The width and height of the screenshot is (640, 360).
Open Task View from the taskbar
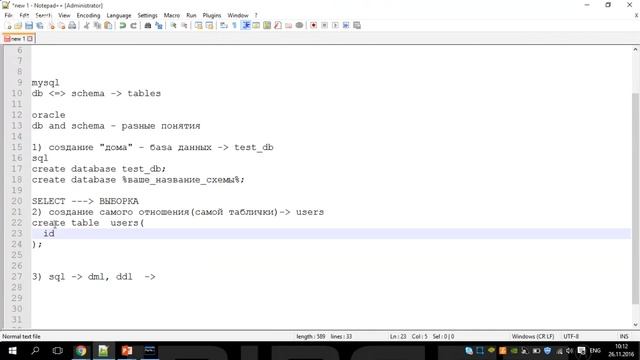[58, 351]
